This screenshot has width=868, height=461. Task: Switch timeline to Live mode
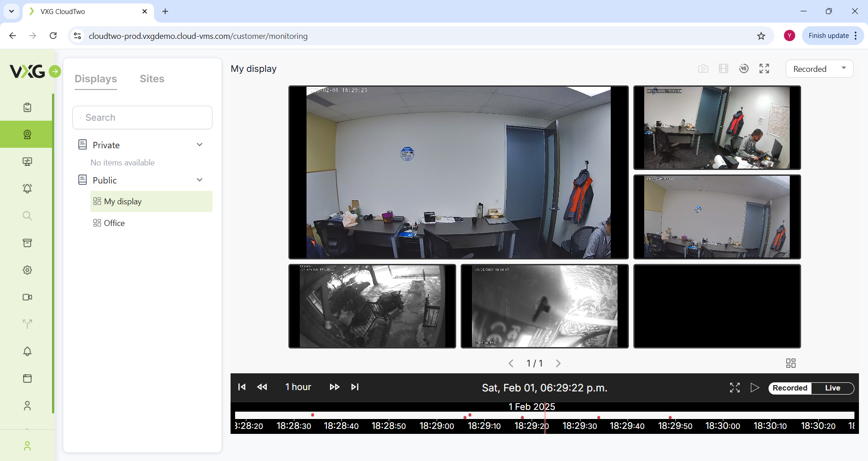832,388
